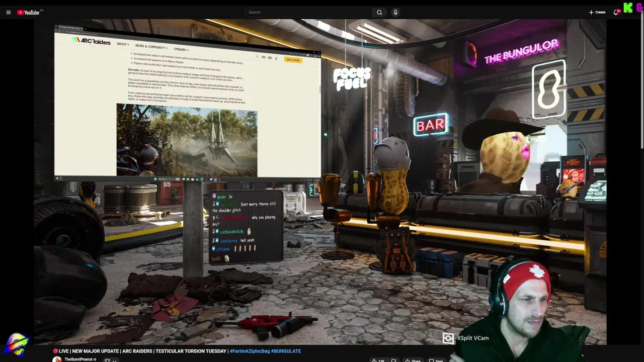Click the magnifier search button
The height and width of the screenshot is (362, 644).
(x=379, y=12)
